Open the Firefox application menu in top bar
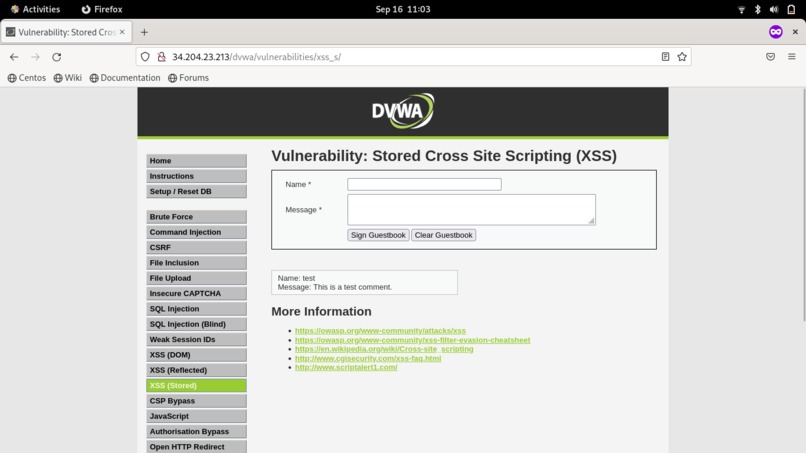 (x=102, y=9)
